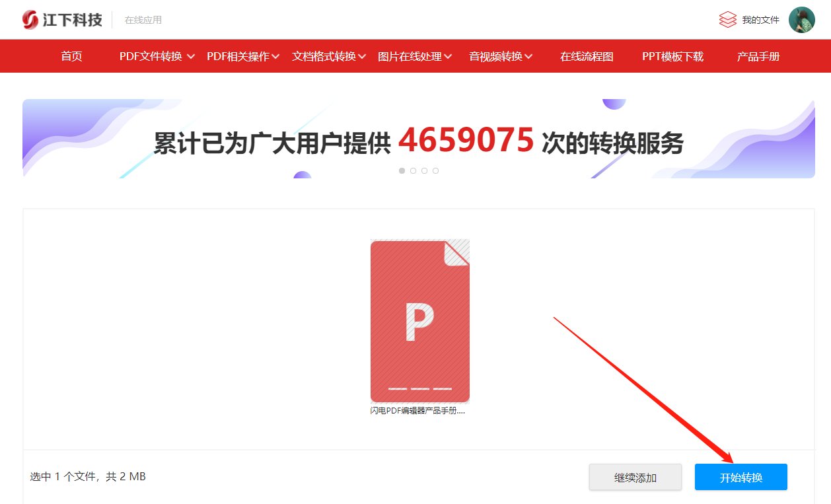Select the first carousel indicator dot
The width and height of the screenshot is (831, 504).
click(402, 170)
